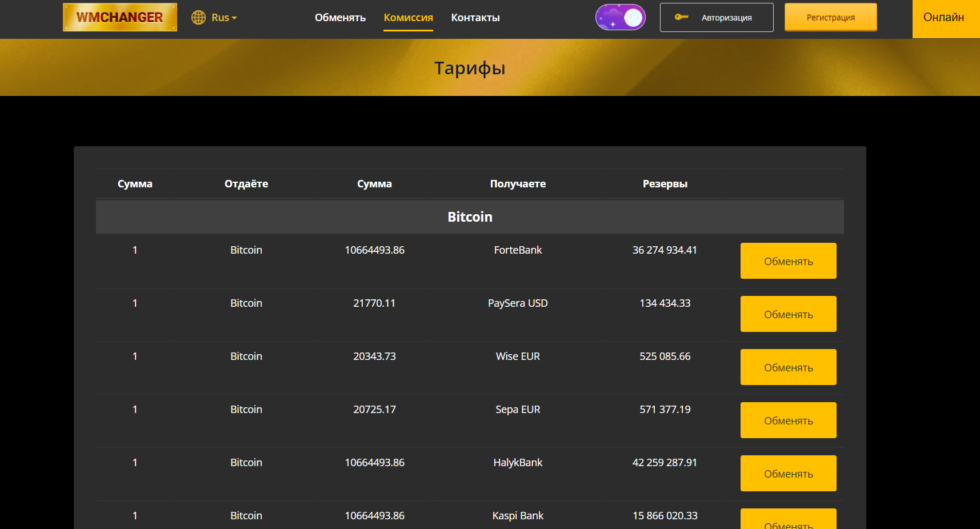The image size is (980, 529).
Task: Click the Получаете column header
Action: (518, 184)
